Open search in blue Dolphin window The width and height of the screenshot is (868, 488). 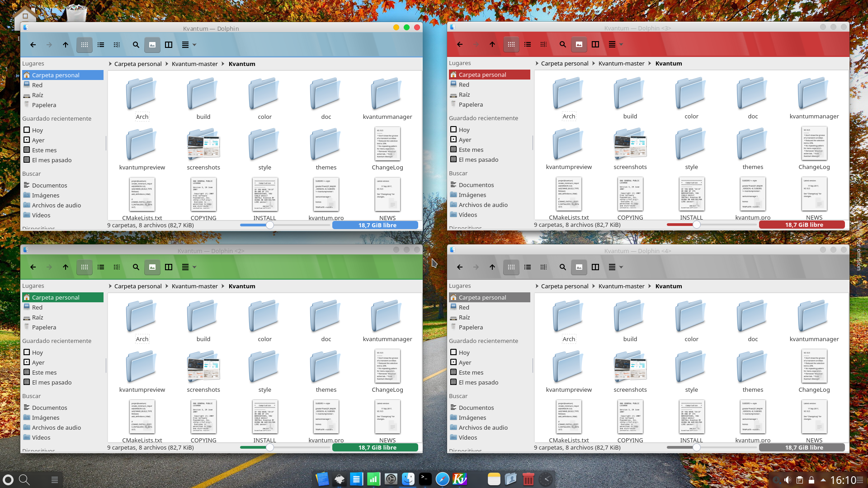pyautogui.click(x=136, y=45)
